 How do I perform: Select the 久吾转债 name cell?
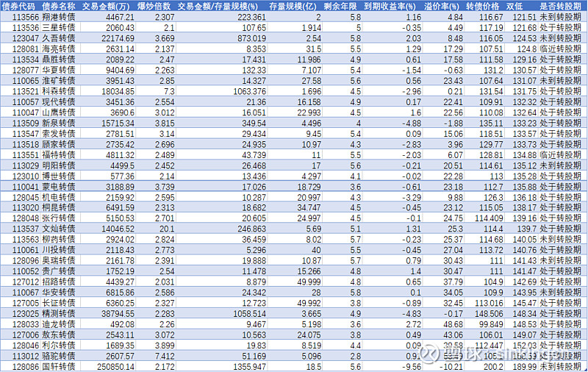click(58, 38)
